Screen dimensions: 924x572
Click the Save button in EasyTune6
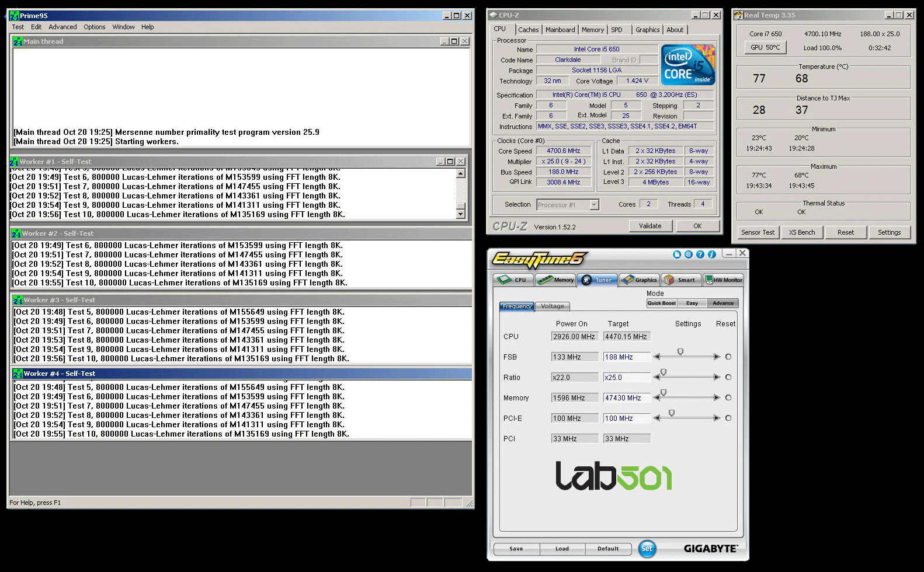pyautogui.click(x=516, y=549)
